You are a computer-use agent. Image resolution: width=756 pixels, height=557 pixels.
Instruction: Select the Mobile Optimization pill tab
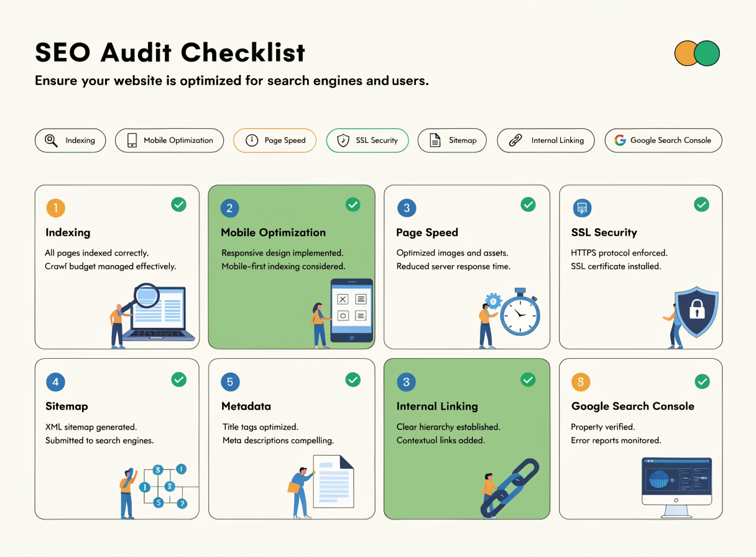pos(169,140)
